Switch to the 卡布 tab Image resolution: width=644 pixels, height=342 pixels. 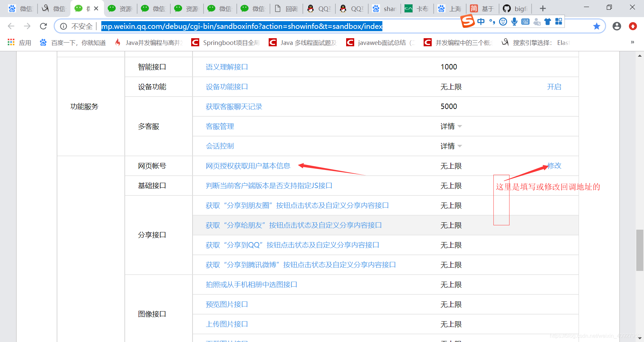[417, 8]
